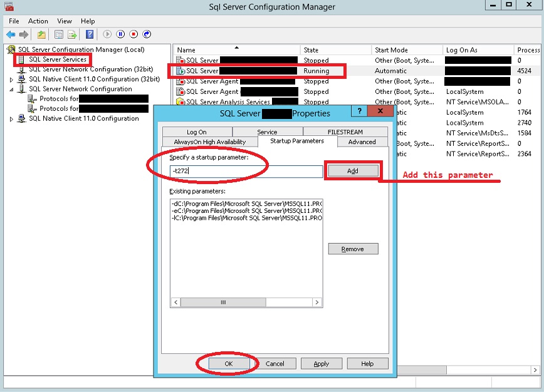Click the Log On As column header
Image resolution: width=544 pixels, height=392 pixels.
point(478,50)
